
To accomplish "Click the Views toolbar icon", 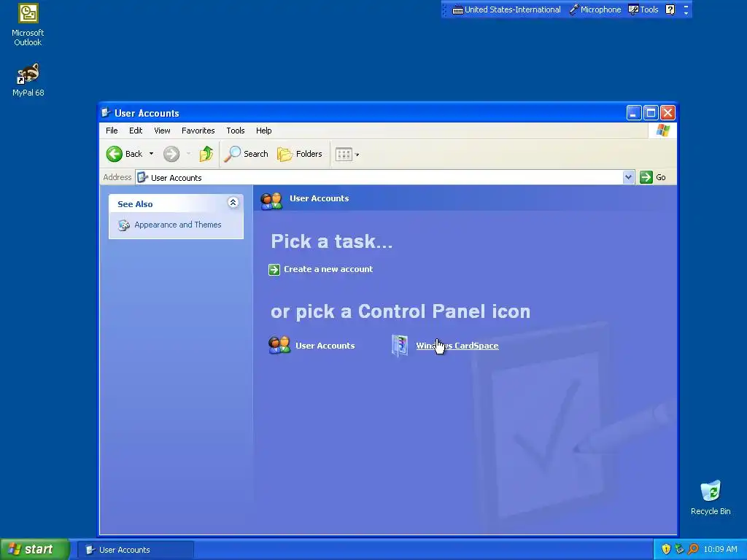I will click(x=344, y=154).
